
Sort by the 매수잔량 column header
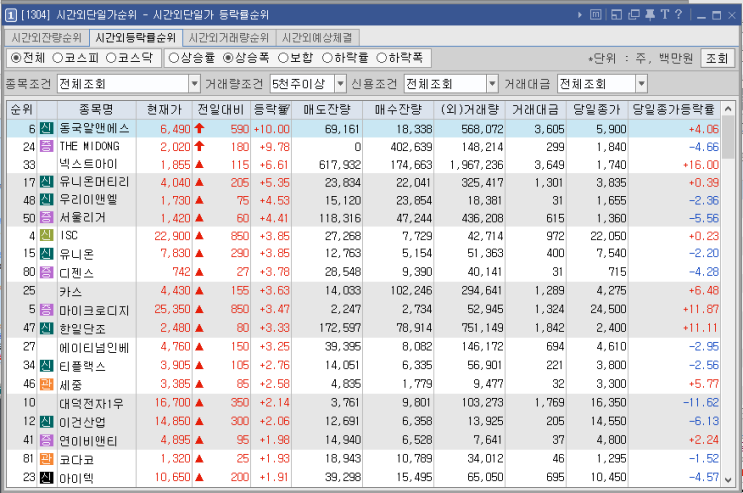coord(398,110)
